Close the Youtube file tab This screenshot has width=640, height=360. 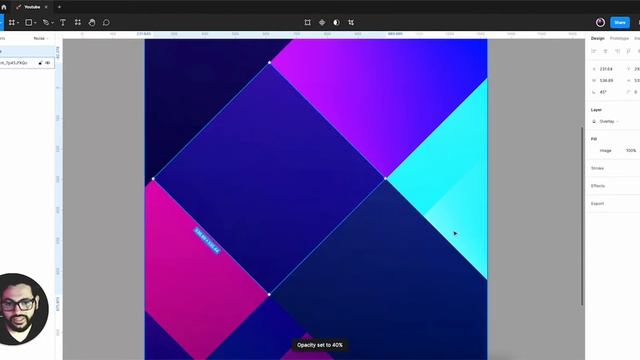46,7
